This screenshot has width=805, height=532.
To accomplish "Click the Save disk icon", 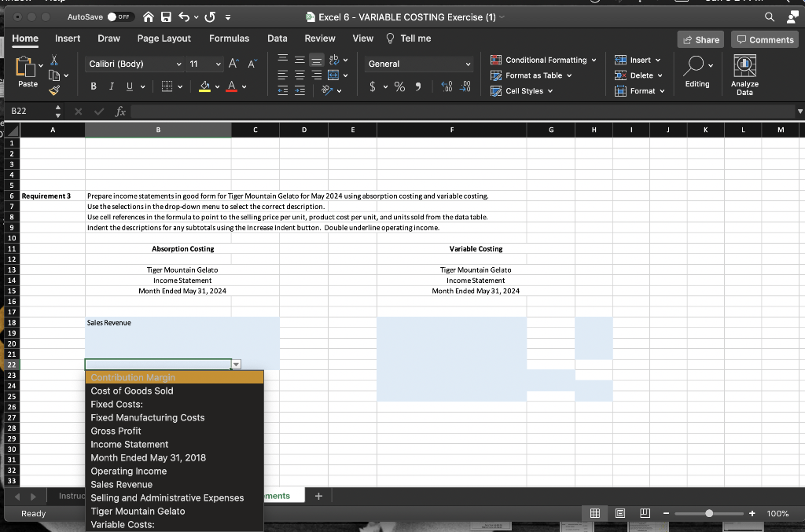I will (166, 17).
